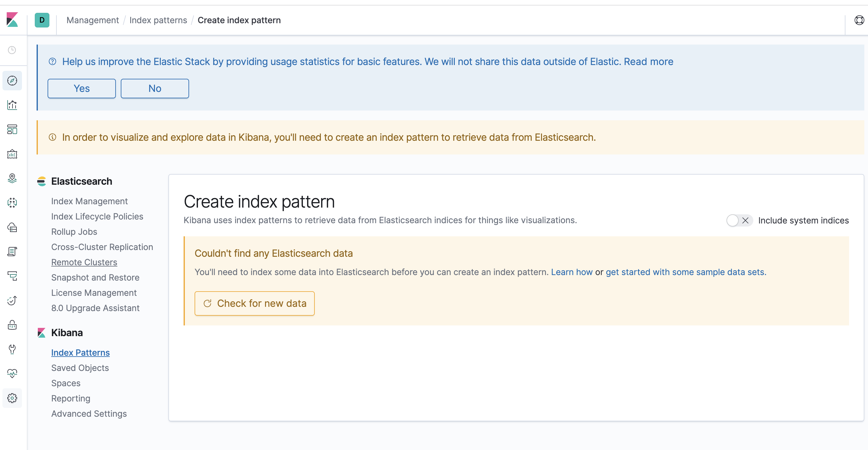Screen dimensions: 868x450
Task: Open the Dashboard sidebar icon
Action: (x=12, y=129)
